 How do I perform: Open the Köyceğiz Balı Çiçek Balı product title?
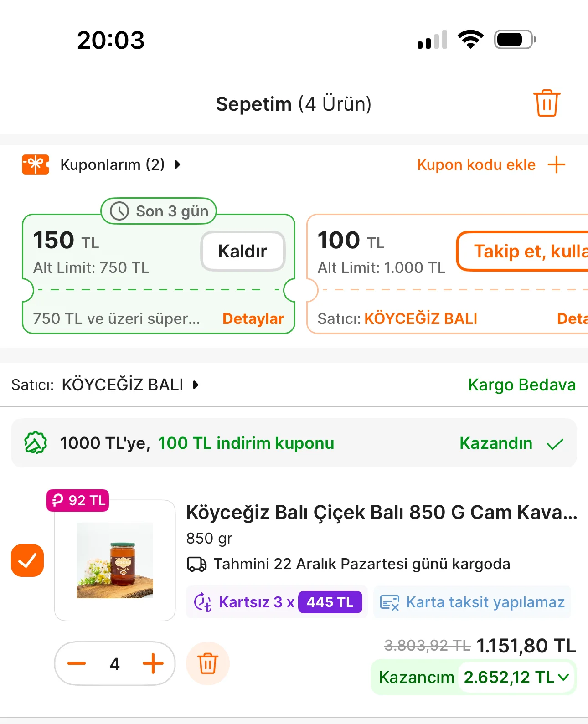pos(382,513)
